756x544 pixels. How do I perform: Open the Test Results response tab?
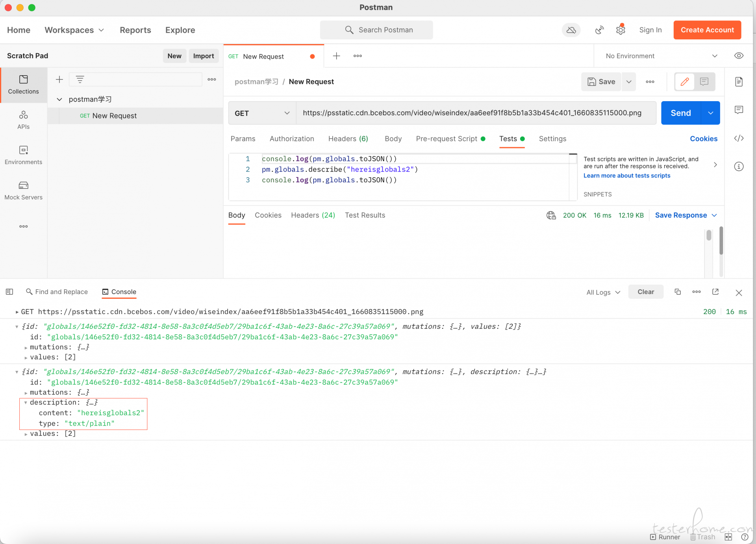[x=365, y=215]
